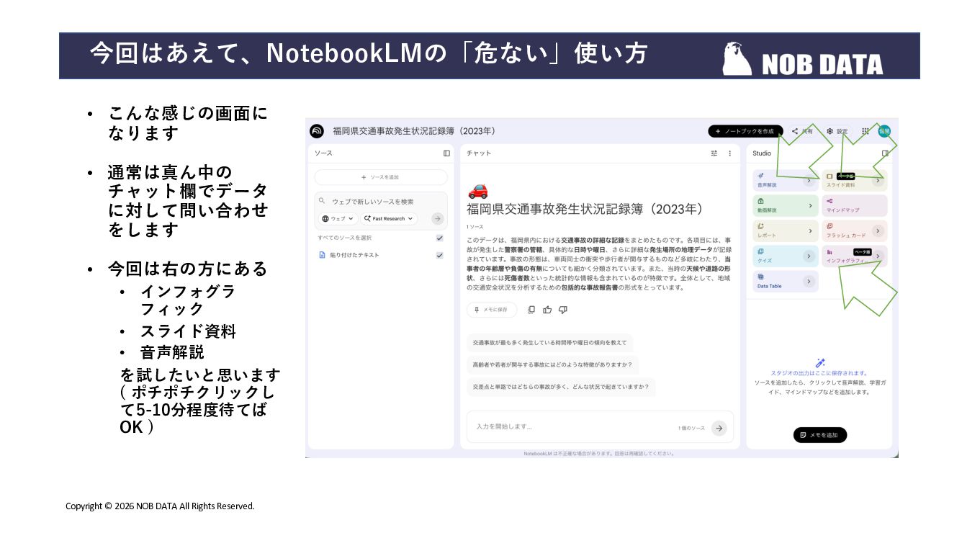Expand レポート options chevron
Viewport: 980px width, 551px height.
click(809, 230)
